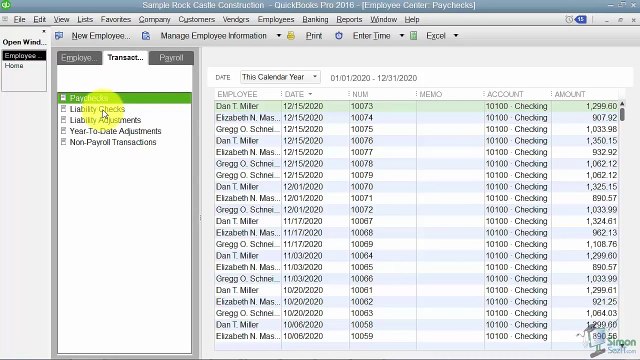Image resolution: width=640 pixels, height=360 pixels.
Task: Click the AMOUNT column header
Action: 585,94
